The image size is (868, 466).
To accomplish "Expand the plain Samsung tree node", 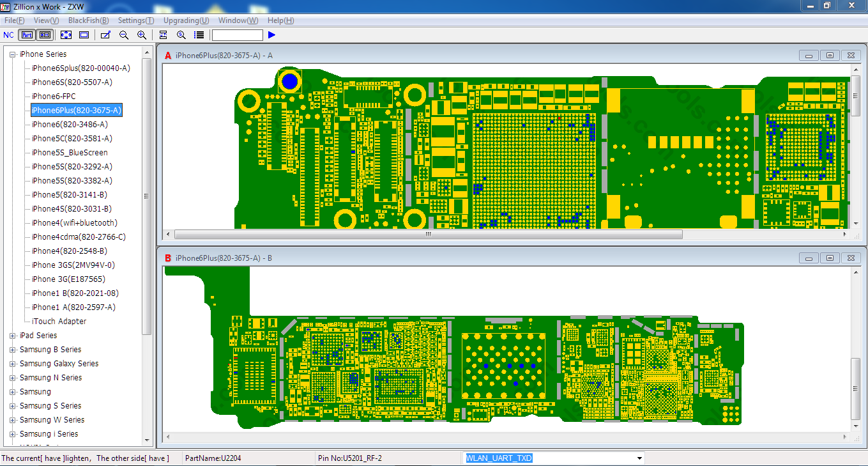I will pos(13,392).
